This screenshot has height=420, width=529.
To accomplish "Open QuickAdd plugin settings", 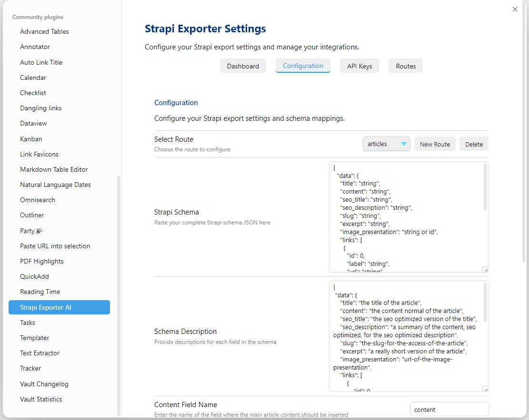I will coord(34,276).
